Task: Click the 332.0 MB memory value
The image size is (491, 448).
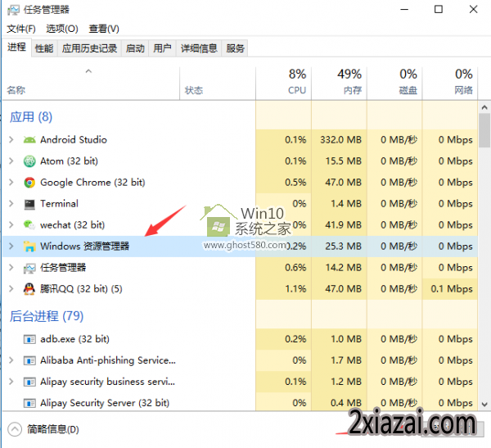Action: pos(340,140)
